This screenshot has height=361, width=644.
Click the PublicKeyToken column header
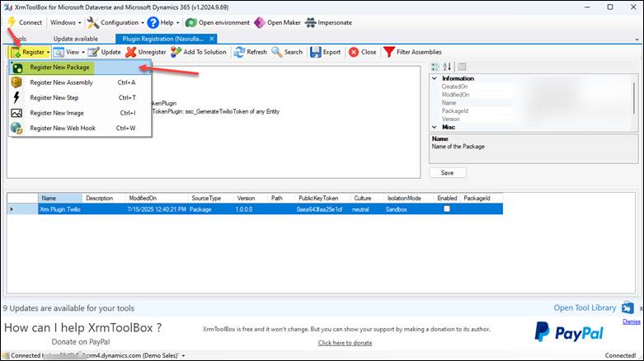[x=322, y=198]
